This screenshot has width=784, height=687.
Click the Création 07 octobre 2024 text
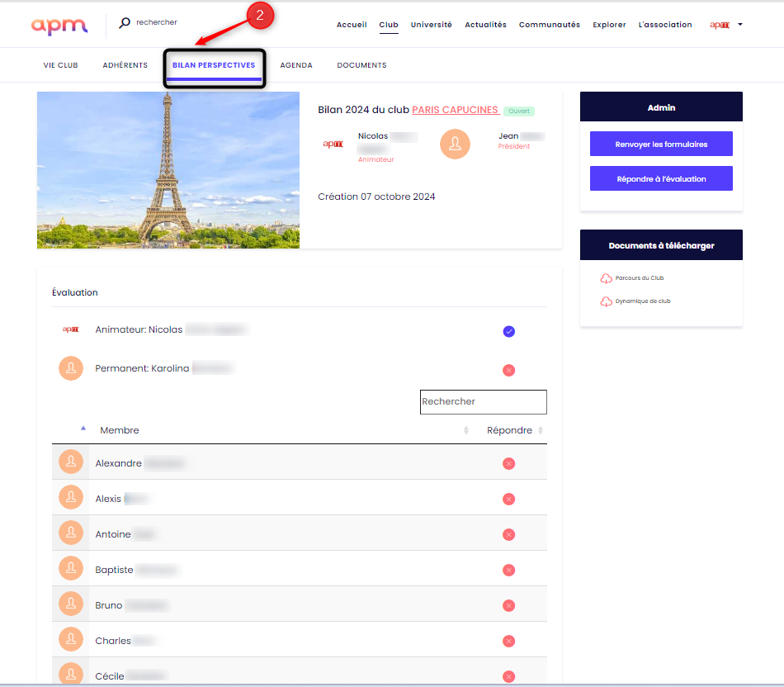[x=376, y=197]
